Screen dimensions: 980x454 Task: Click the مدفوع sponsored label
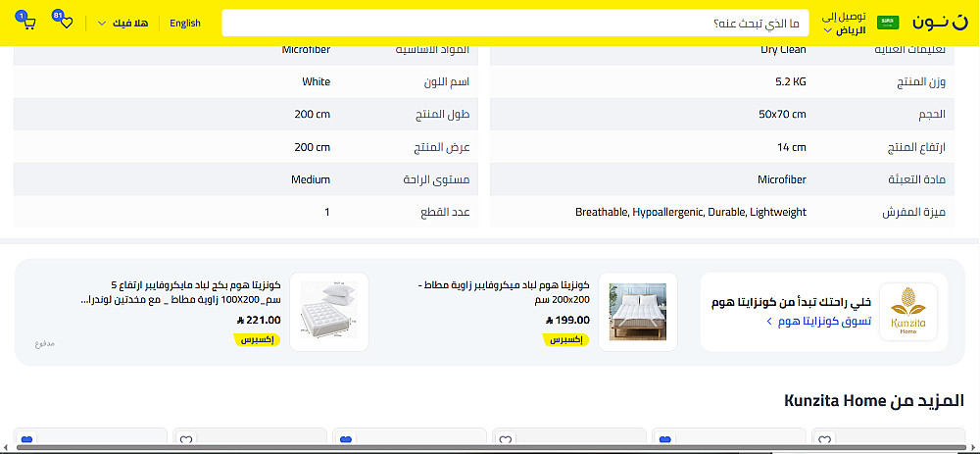[x=45, y=343]
